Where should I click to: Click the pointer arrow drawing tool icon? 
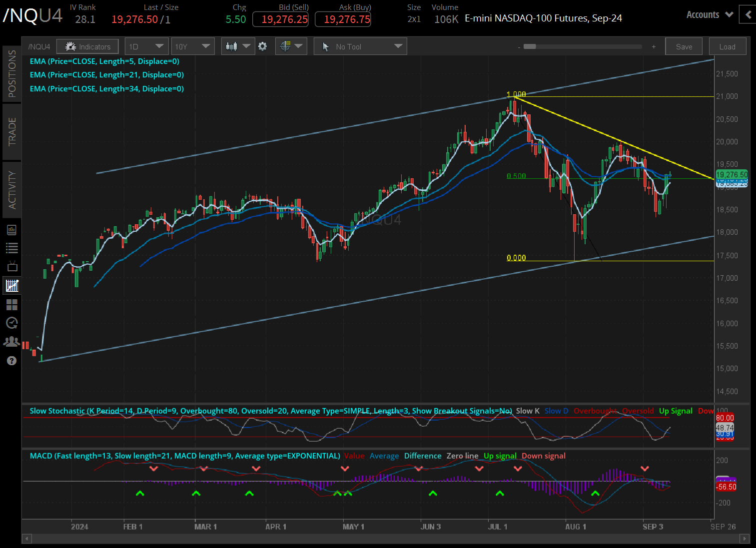326,46
